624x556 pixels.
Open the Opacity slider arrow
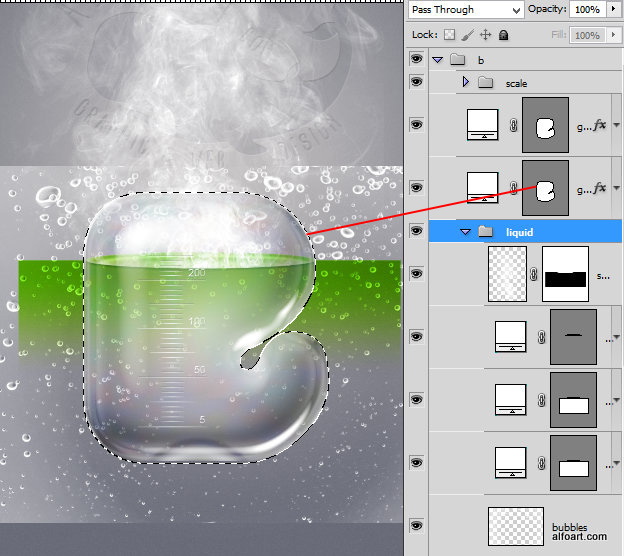614,9
